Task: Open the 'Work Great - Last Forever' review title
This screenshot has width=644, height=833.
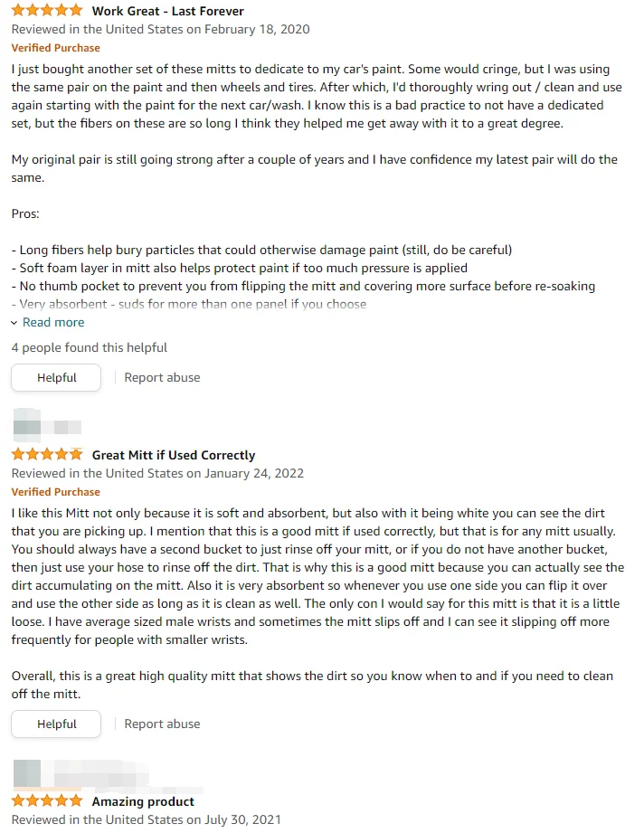Action: click(167, 12)
